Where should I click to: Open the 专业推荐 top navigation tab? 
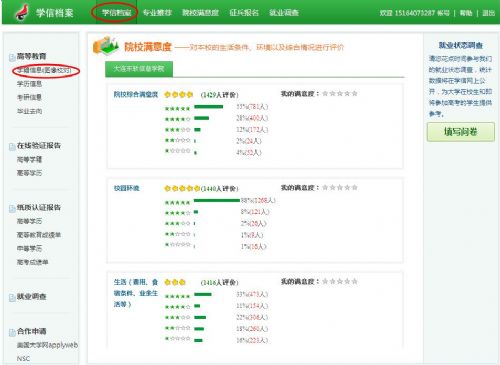click(157, 13)
